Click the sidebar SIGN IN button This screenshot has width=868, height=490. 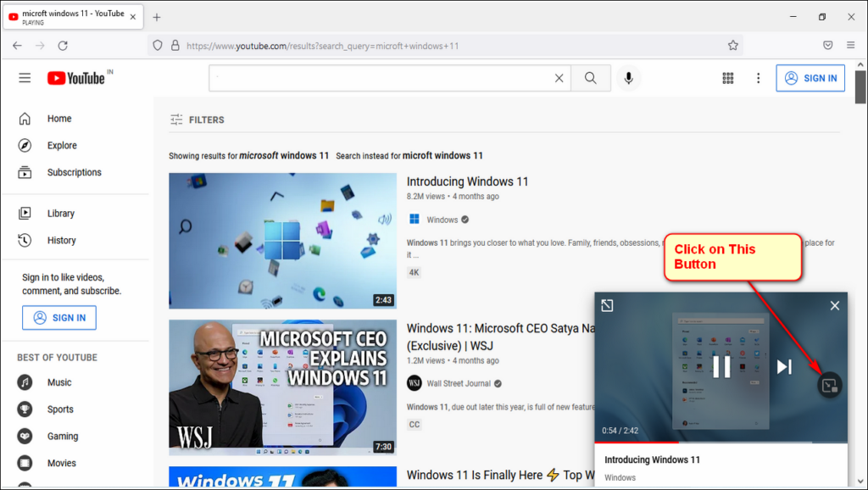coord(59,318)
